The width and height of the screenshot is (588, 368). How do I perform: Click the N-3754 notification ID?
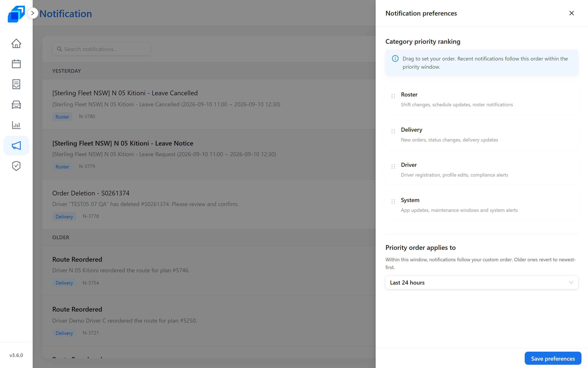(91, 283)
